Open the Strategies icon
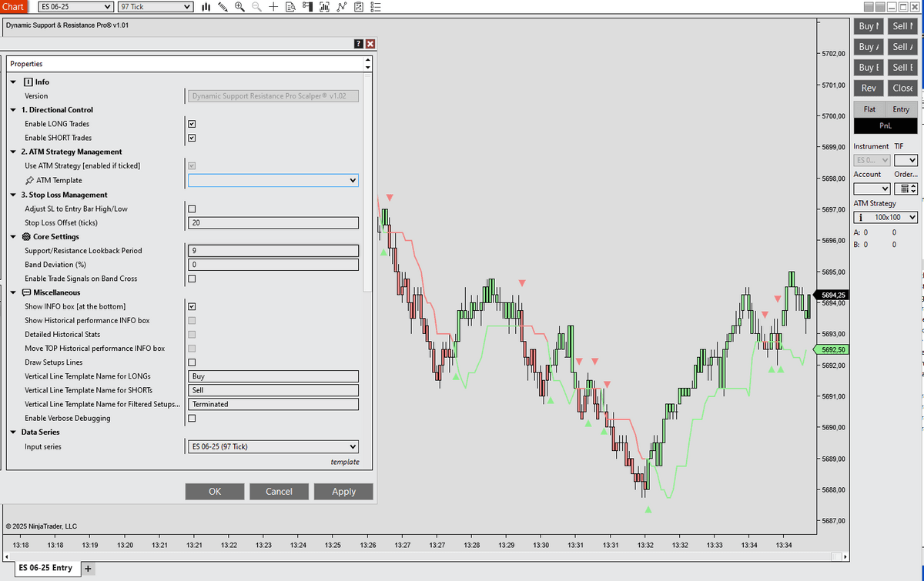This screenshot has height=581, width=924. (358, 7)
